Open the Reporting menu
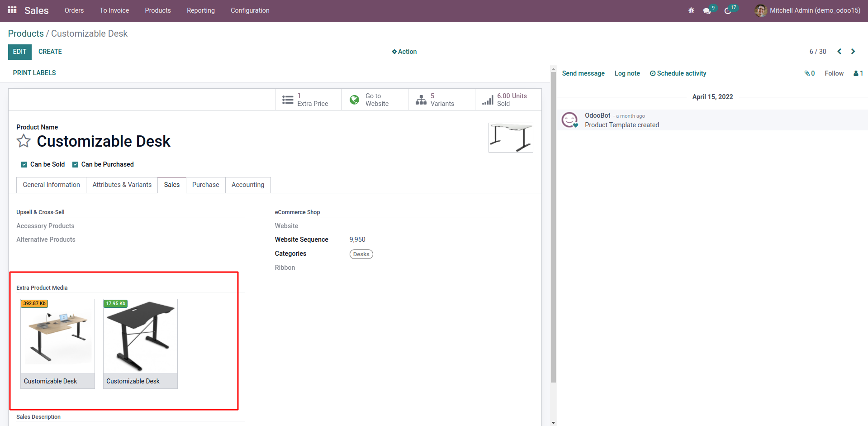 tap(201, 10)
